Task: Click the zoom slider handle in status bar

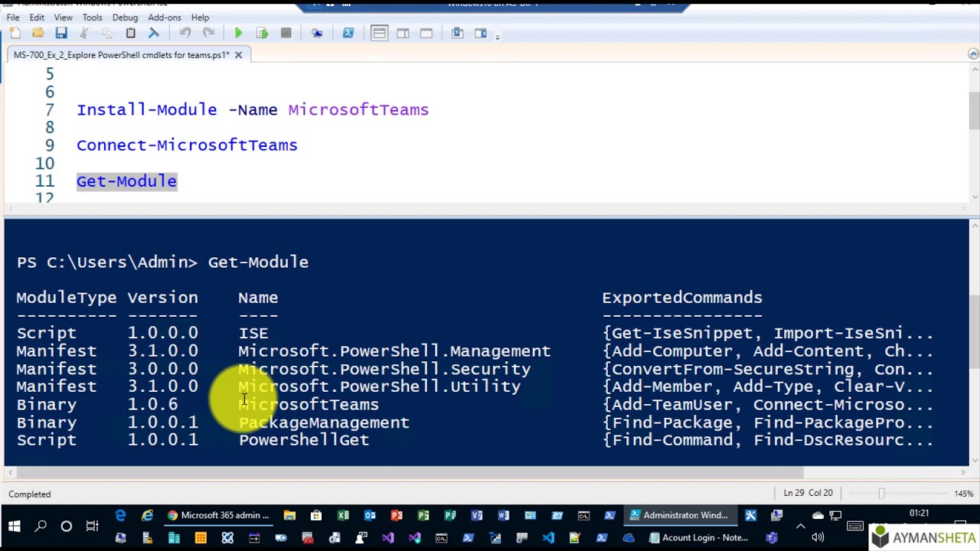Action: (881, 494)
